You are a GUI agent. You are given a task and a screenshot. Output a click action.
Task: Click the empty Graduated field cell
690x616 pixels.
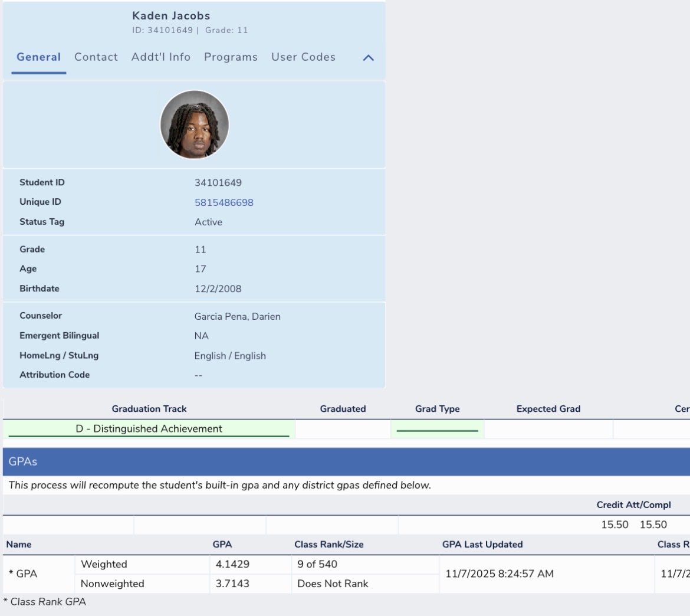coord(343,430)
